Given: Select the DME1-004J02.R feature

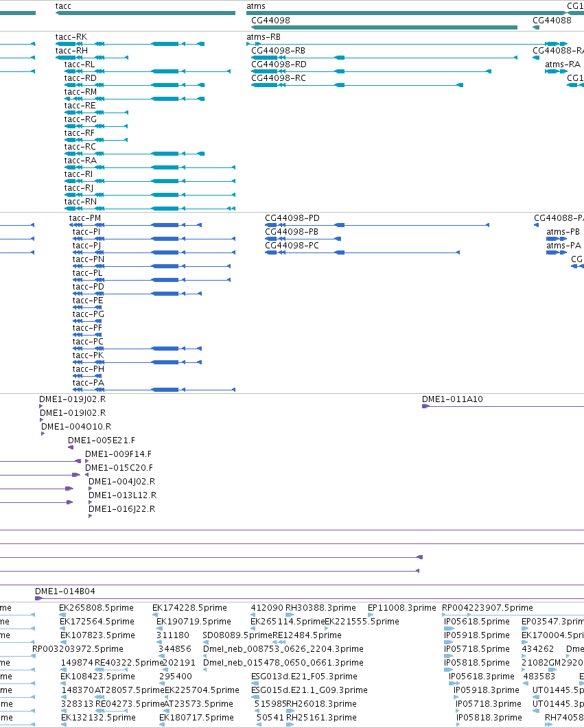Looking at the screenshot, I should (x=90, y=489).
